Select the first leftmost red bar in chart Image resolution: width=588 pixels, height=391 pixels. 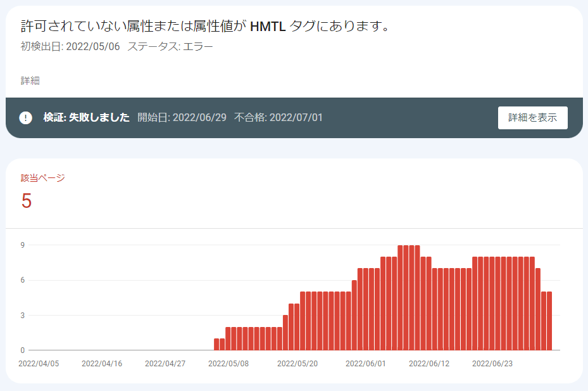(216, 344)
